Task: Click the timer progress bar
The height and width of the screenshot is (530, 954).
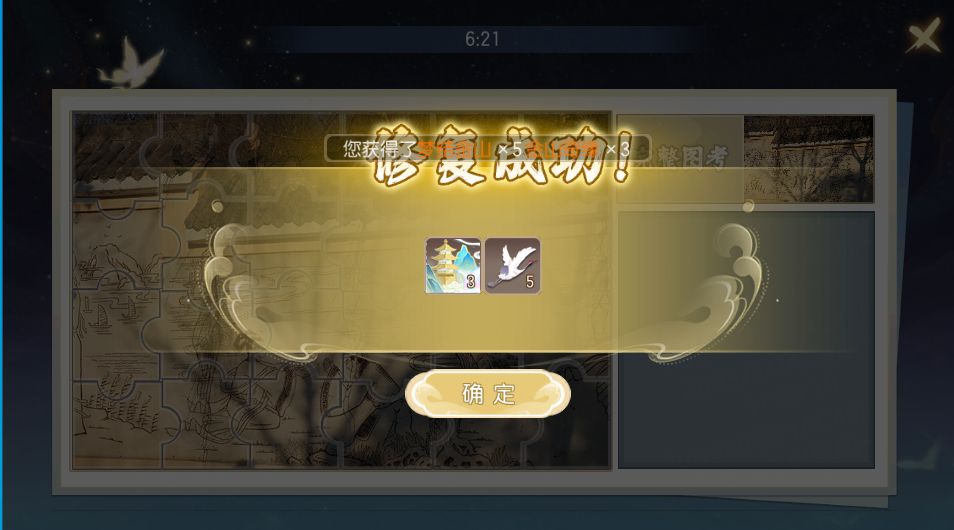Action: 484,39
